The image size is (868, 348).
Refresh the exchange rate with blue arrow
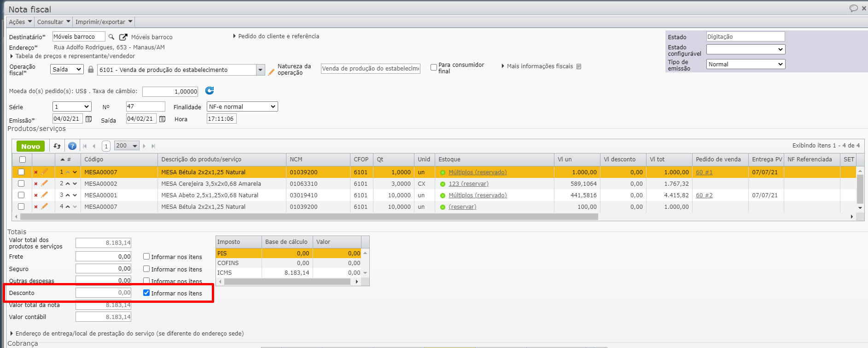tap(210, 91)
